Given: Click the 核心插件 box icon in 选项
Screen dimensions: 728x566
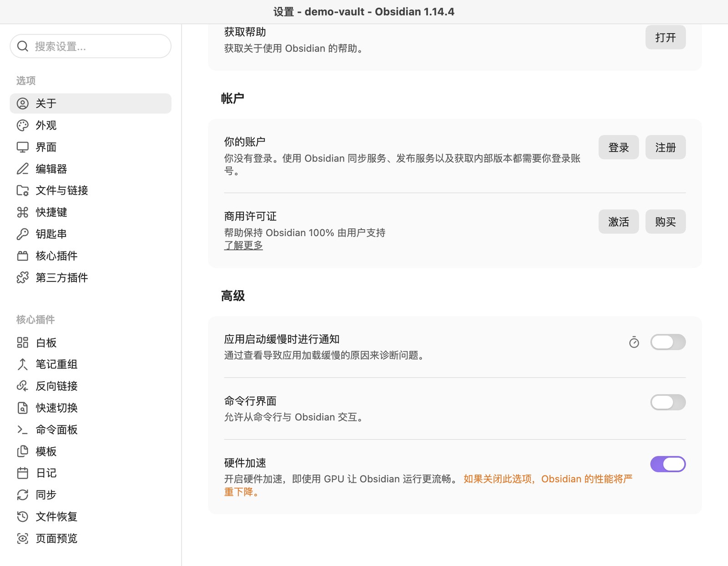Looking at the screenshot, I should pyautogui.click(x=23, y=256).
